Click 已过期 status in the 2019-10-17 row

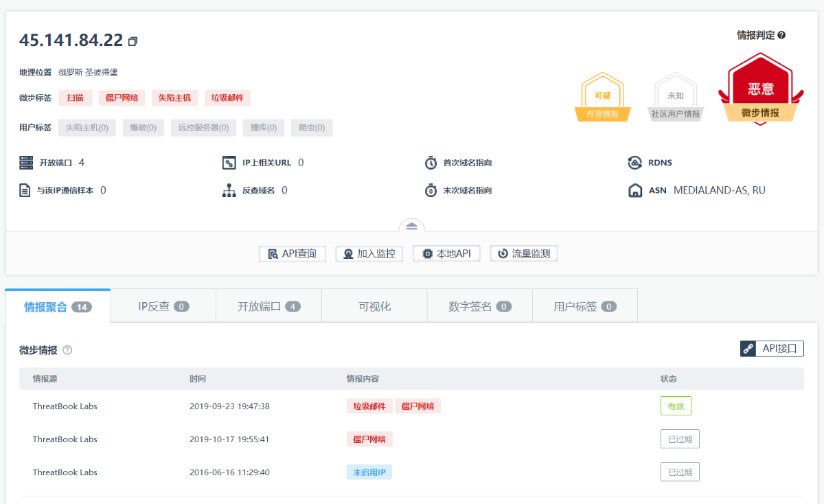(680, 439)
